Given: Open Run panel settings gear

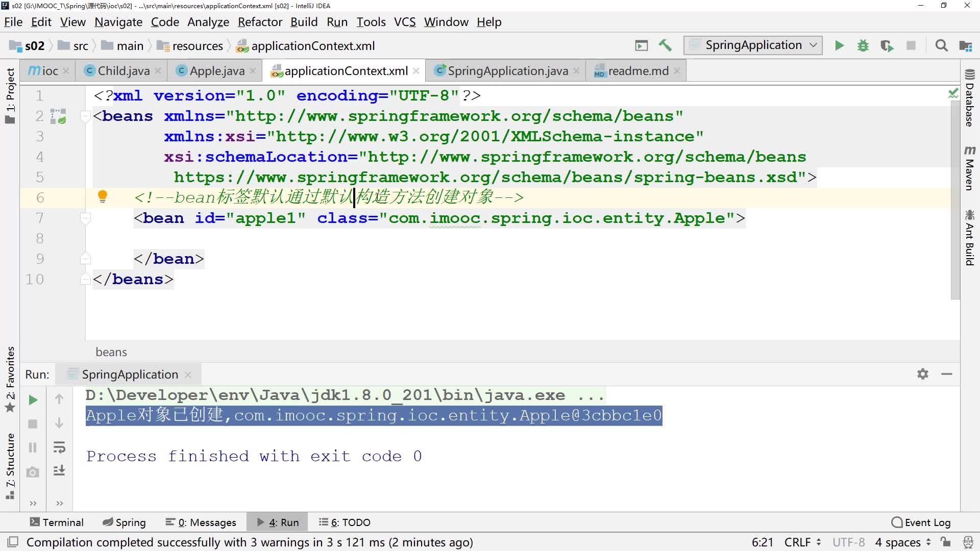Looking at the screenshot, I should (x=922, y=374).
